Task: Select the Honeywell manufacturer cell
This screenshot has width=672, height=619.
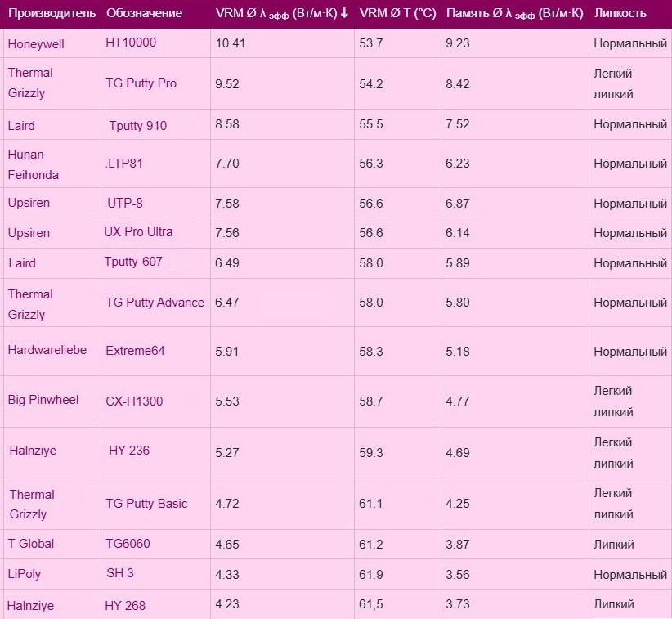Action: point(36,44)
